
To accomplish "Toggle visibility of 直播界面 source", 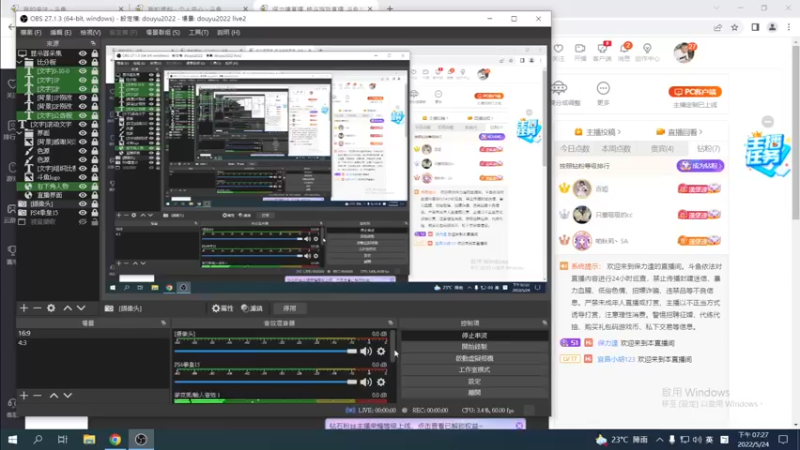I will tap(83, 195).
